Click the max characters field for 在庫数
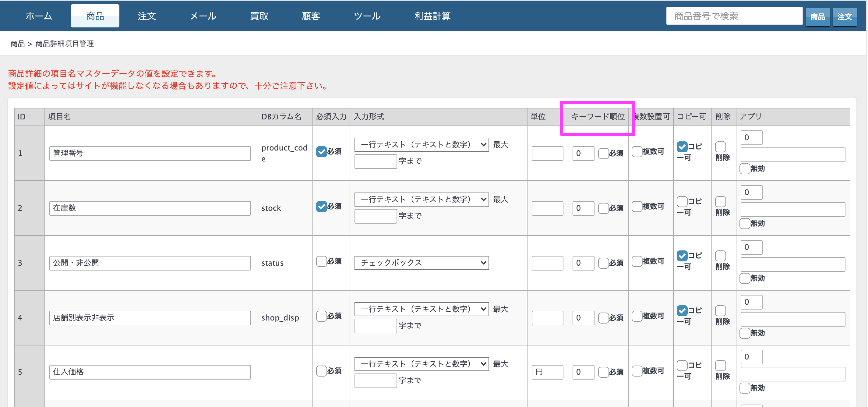 click(x=376, y=216)
